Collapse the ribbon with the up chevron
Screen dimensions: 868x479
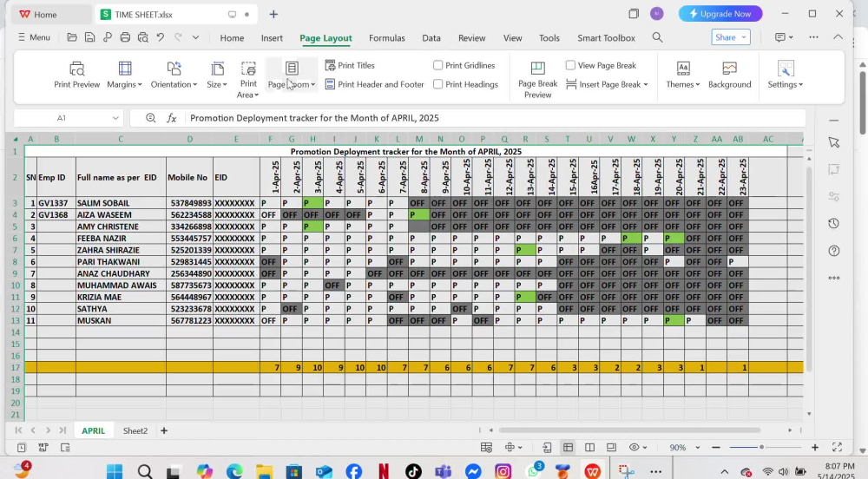pos(838,37)
